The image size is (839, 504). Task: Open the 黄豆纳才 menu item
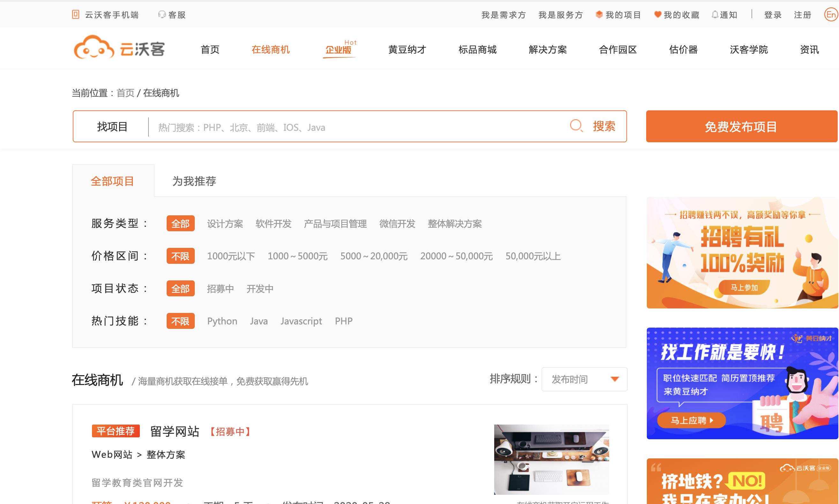tap(407, 49)
